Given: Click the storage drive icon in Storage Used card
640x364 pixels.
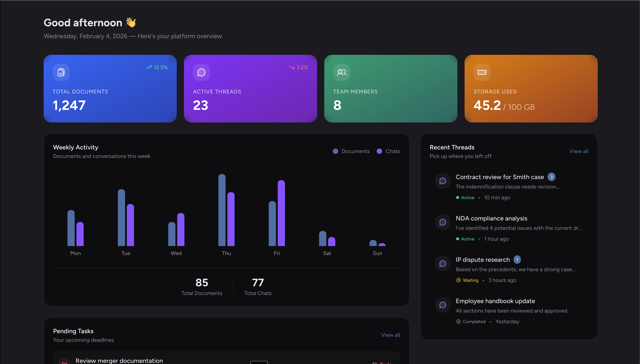Looking at the screenshot, I should click(482, 72).
